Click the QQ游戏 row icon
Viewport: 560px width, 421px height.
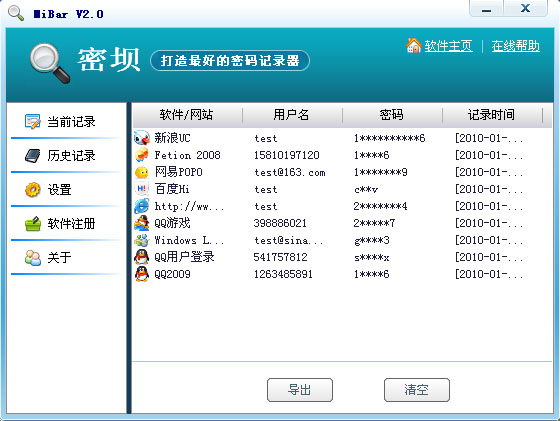click(x=142, y=223)
